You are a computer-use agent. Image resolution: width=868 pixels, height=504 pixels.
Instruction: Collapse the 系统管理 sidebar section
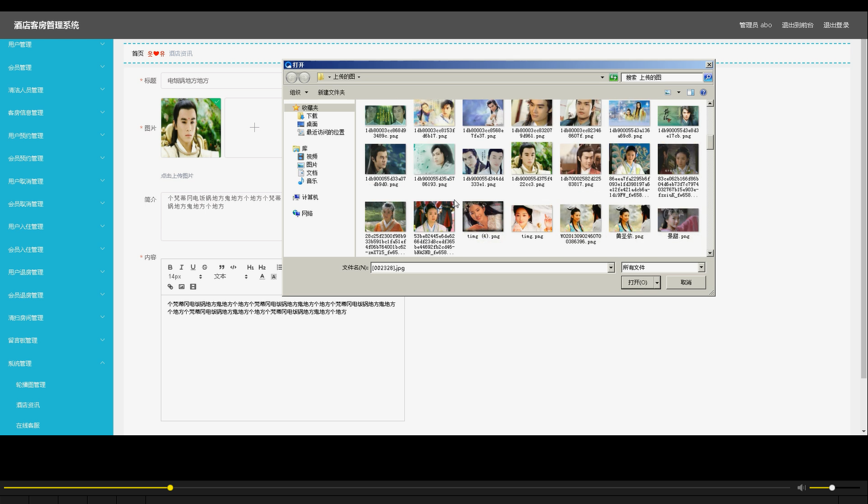pos(56,363)
